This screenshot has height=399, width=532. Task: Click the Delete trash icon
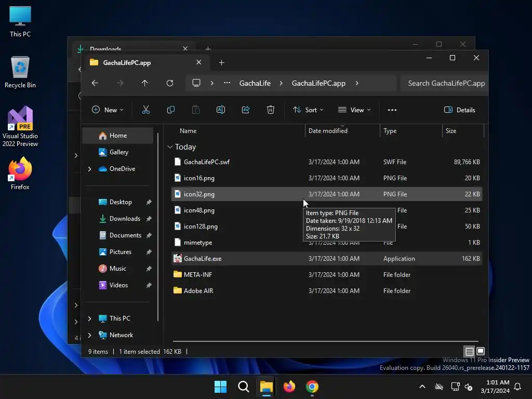tap(270, 110)
